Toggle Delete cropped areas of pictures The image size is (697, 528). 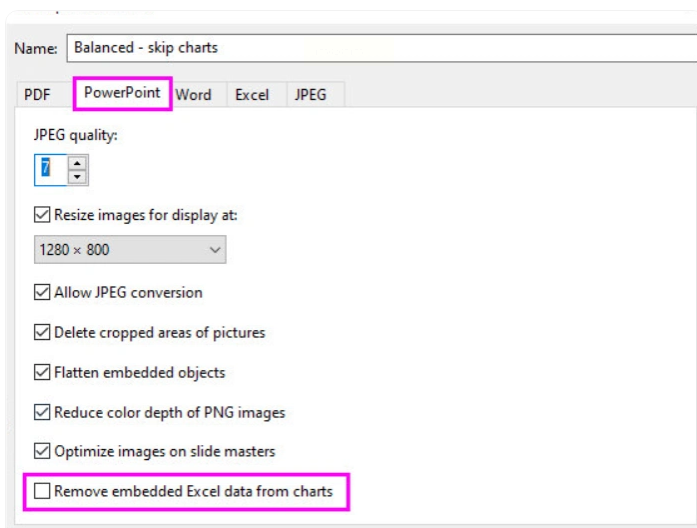click(42, 332)
